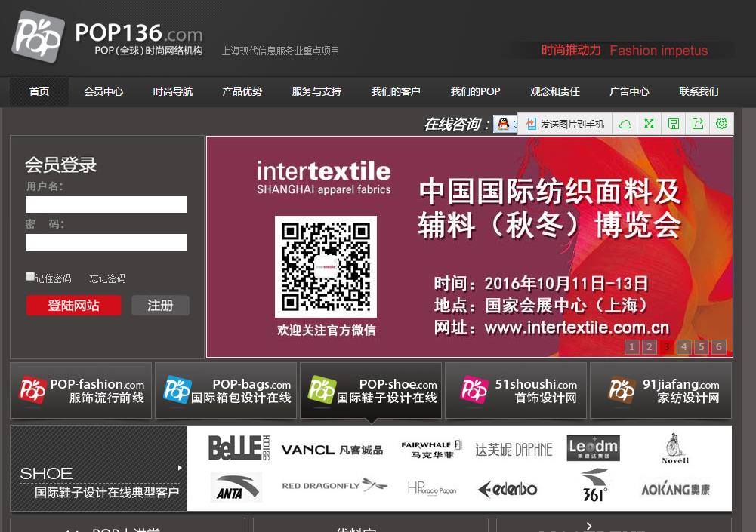Click the 达芙妮 Daphne logo
756x532 pixels.
tap(514, 450)
